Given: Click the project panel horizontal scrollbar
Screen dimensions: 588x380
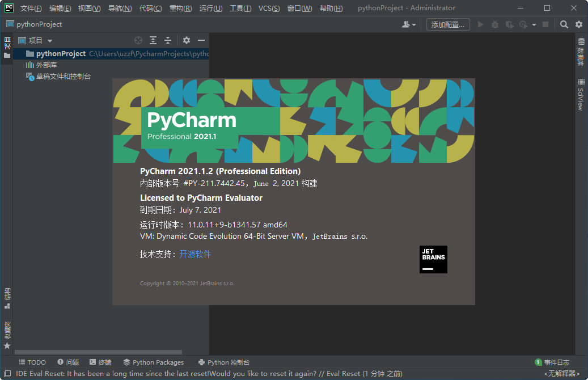Looking at the screenshot, I should tap(98, 352).
